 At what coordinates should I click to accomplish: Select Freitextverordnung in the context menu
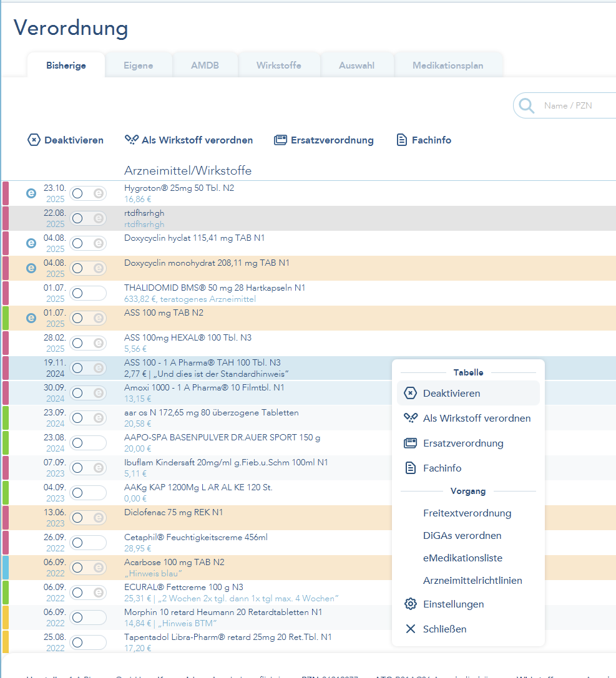(467, 513)
